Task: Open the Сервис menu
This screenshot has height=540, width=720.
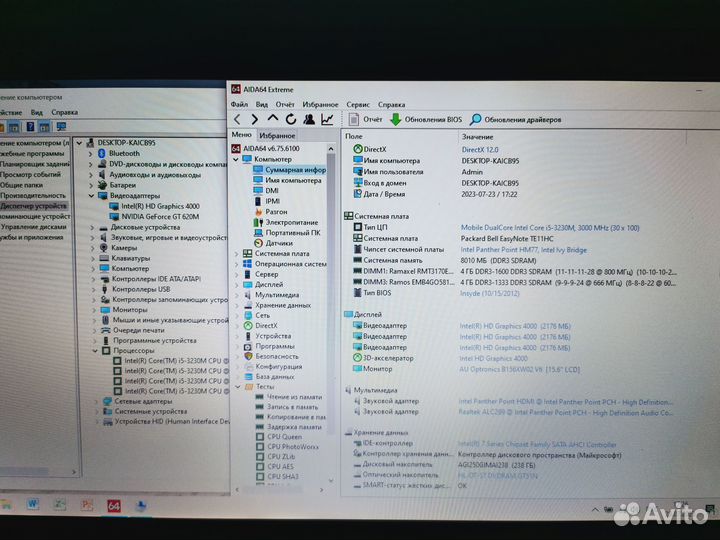Action: (x=358, y=105)
